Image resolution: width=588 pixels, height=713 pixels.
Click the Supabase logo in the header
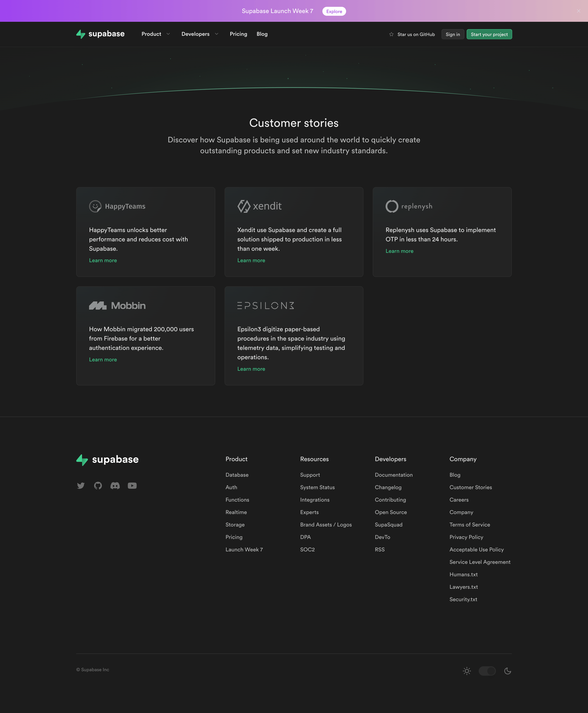tap(100, 34)
